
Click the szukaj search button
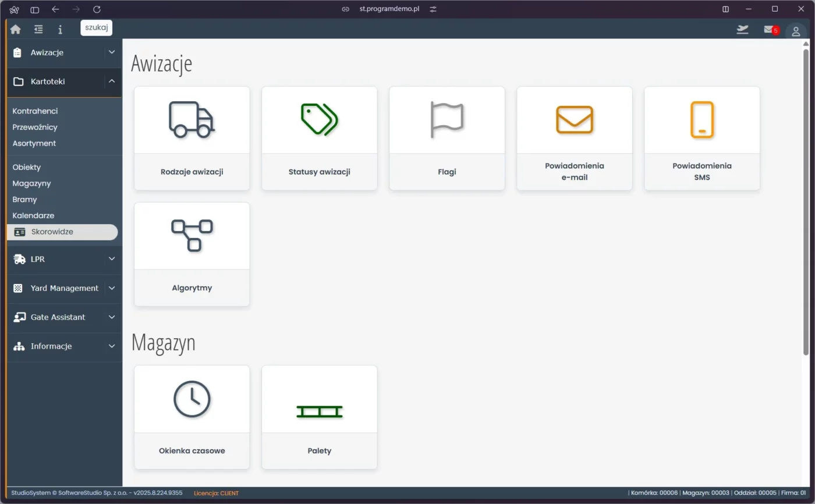(x=96, y=27)
